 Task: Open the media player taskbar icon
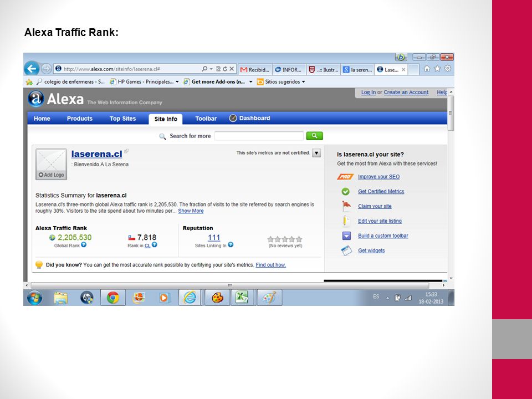(x=164, y=298)
